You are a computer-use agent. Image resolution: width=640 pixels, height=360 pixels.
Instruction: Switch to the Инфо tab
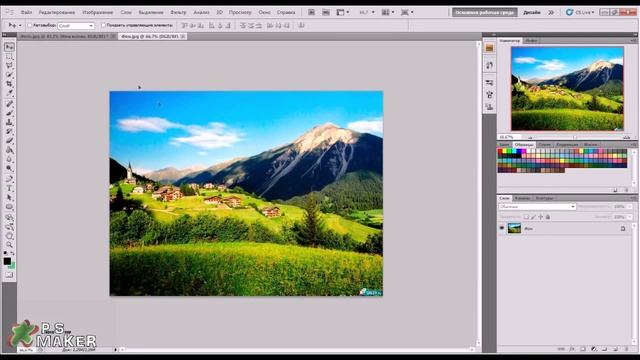click(531, 41)
